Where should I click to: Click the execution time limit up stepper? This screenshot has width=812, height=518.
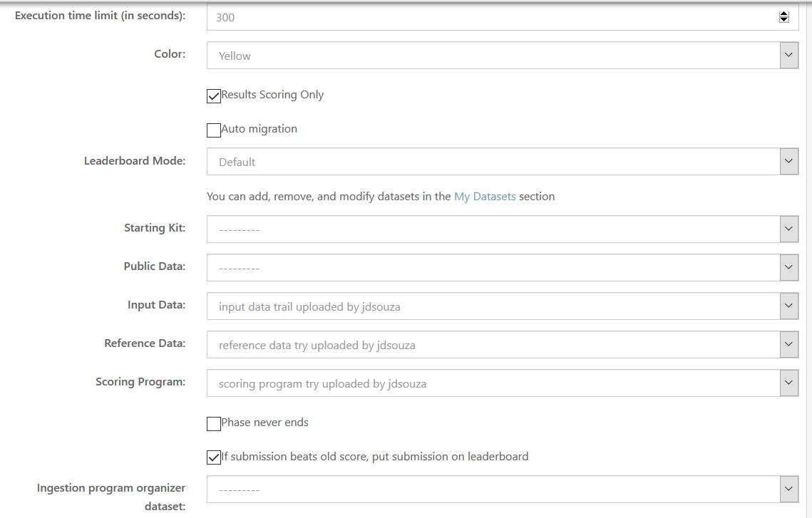(x=783, y=13)
